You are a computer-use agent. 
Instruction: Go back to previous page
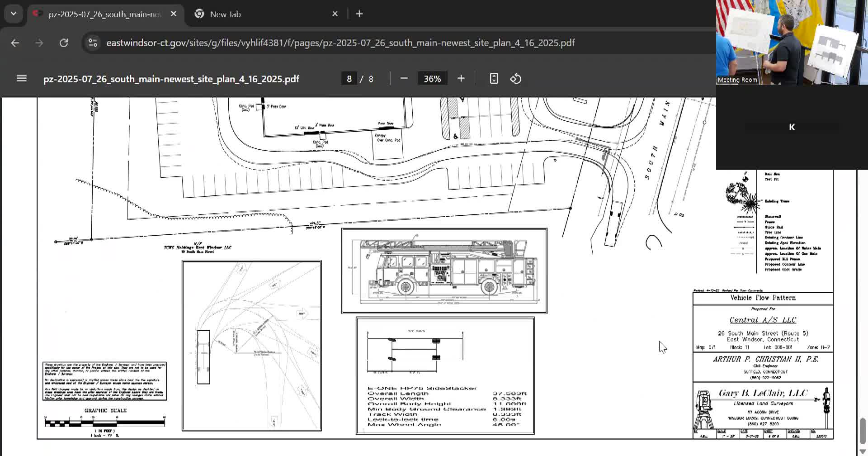pos(15,43)
